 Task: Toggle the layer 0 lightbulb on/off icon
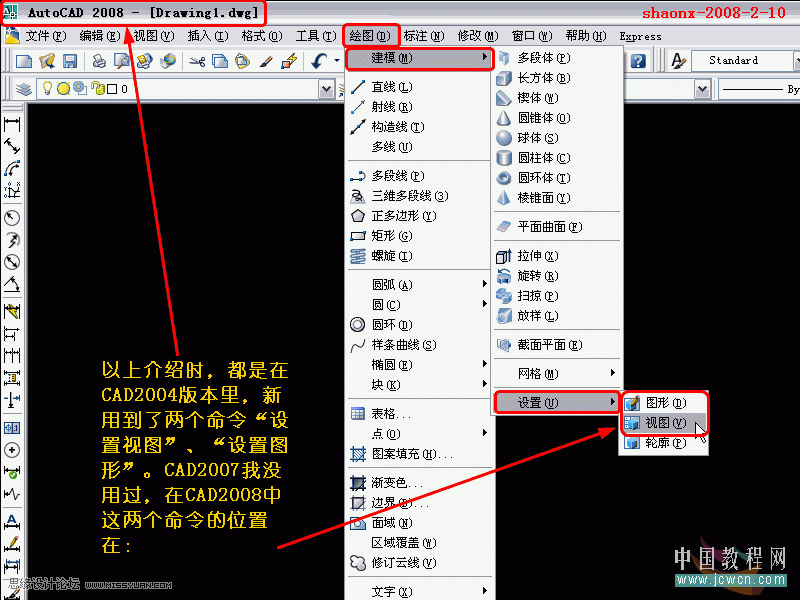(x=47, y=88)
